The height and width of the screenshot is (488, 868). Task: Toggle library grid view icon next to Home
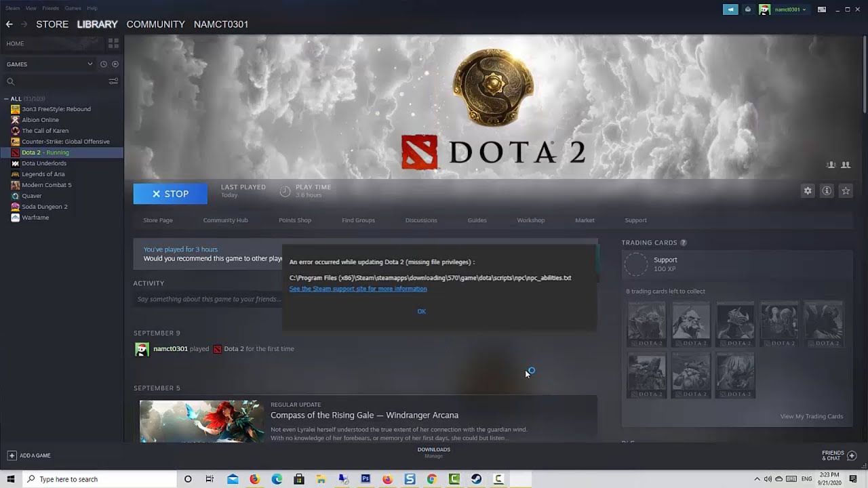pyautogui.click(x=113, y=43)
